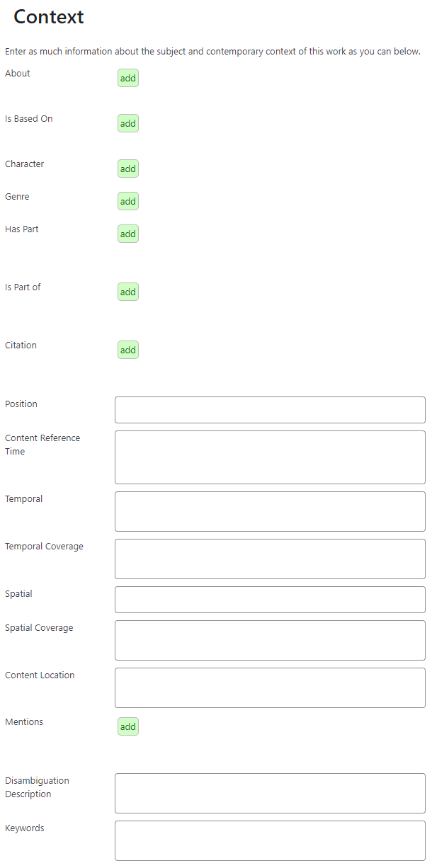Add a Has Part entry
Image resolution: width=432 pixels, height=868 pixels.
tap(128, 234)
